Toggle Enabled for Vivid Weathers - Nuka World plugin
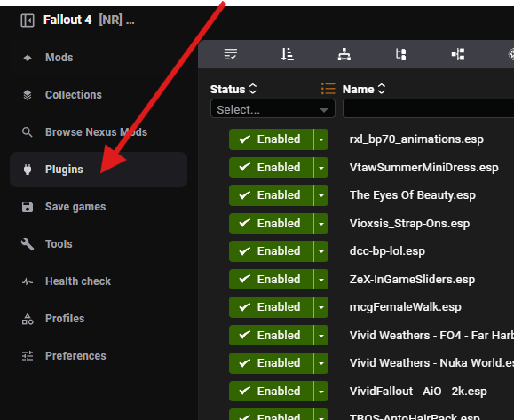The height and width of the screenshot is (420, 514). tap(271, 363)
